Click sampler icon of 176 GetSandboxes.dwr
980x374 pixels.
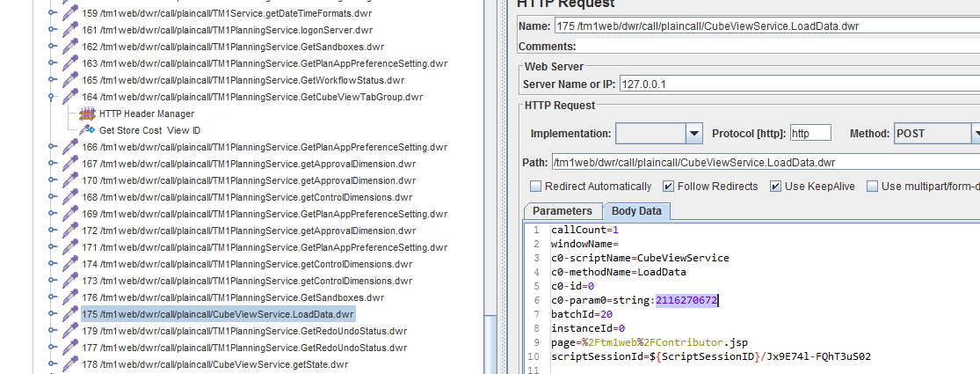[x=70, y=297]
